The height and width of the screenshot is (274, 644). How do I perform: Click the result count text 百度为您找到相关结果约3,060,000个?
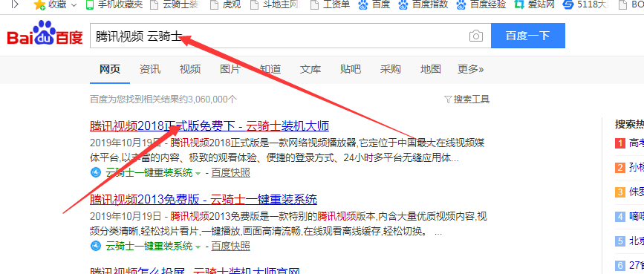[163, 100]
